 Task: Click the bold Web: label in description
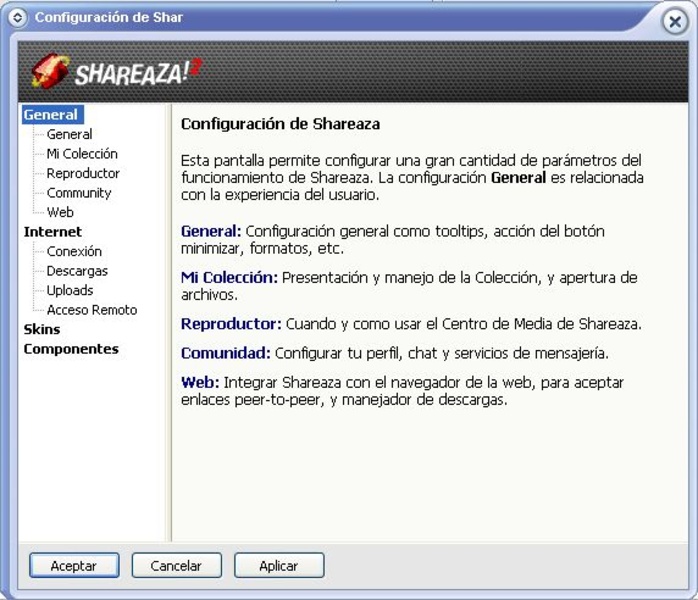coord(200,383)
